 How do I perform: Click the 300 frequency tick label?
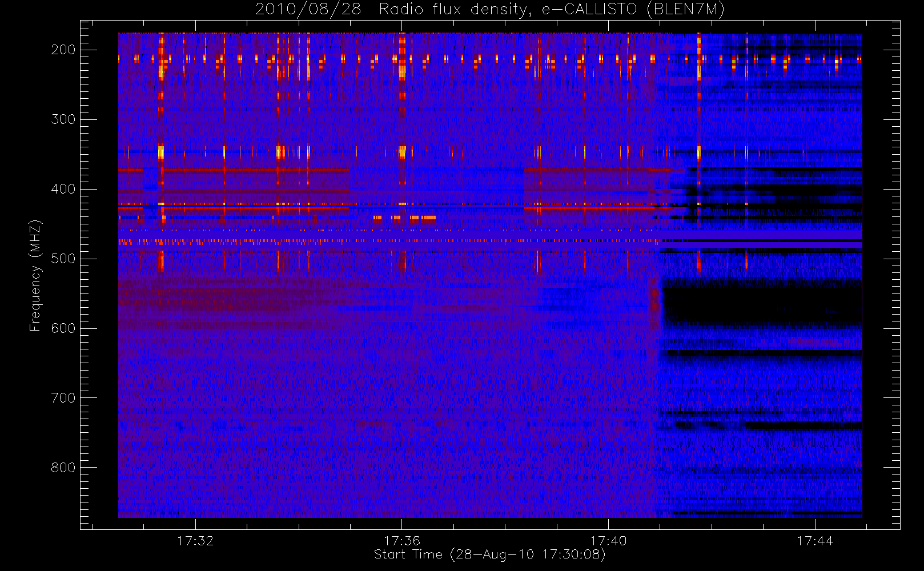[63, 119]
